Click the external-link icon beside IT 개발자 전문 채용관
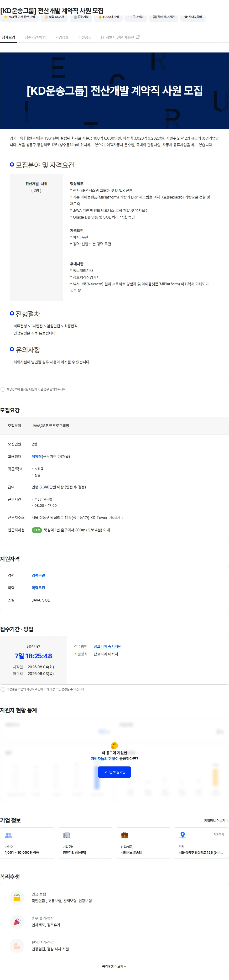229x980 pixels. [x=138, y=37]
